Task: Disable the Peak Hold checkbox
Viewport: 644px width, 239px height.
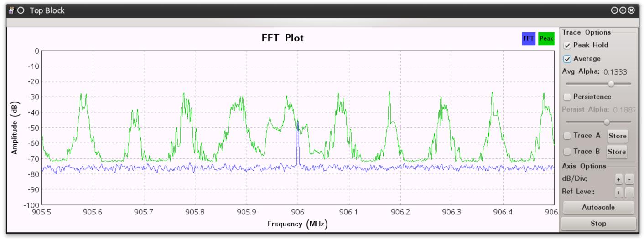Action: pyautogui.click(x=567, y=45)
